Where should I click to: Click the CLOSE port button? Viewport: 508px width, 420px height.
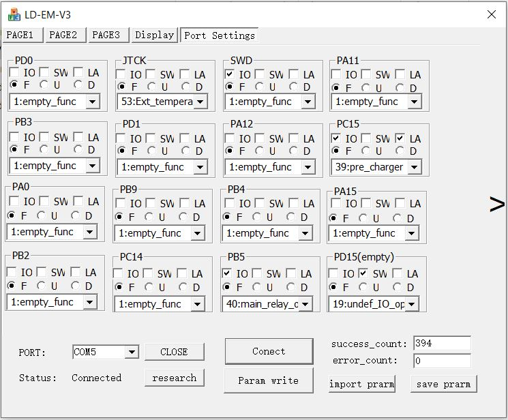[x=174, y=352]
